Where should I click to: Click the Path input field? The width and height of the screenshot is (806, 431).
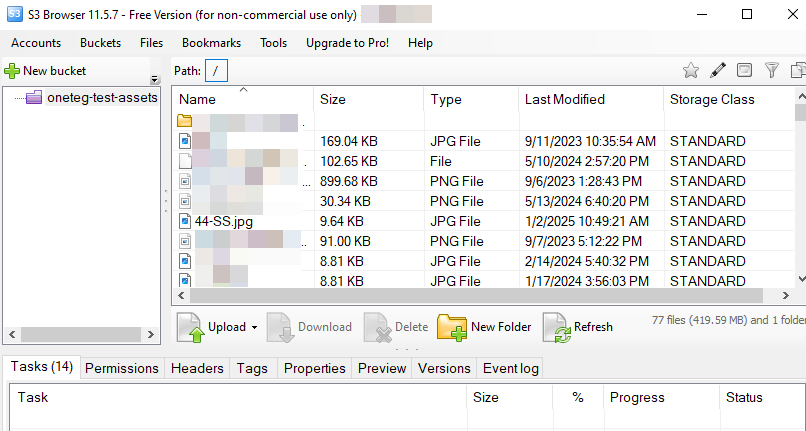[217, 70]
